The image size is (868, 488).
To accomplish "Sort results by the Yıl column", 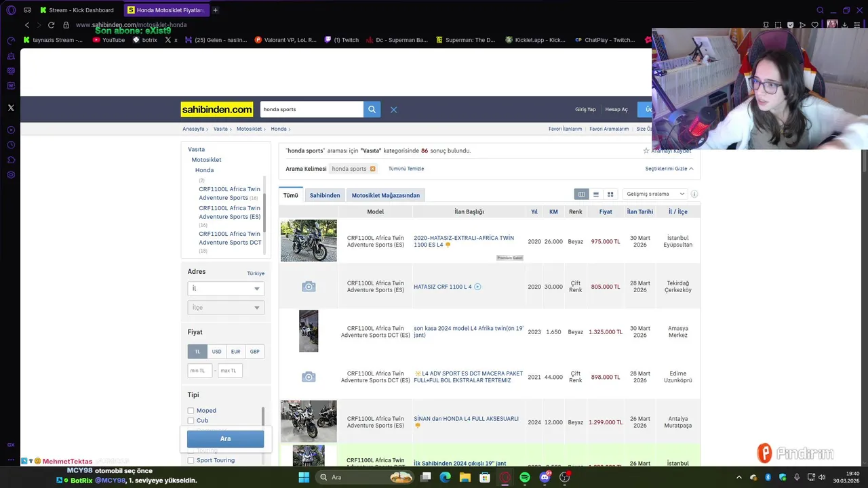I will (534, 212).
